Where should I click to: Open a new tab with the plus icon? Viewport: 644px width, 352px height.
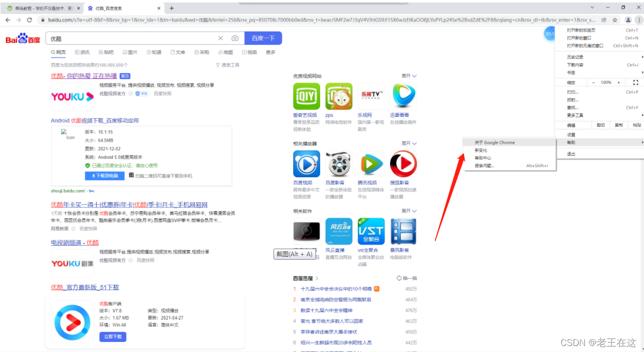(171, 8)
